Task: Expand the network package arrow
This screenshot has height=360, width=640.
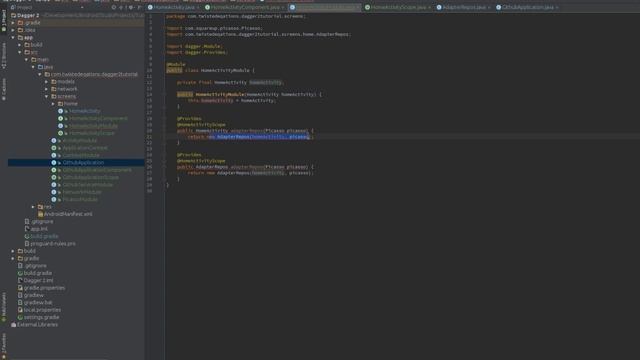Action: (x=47, y=89)
